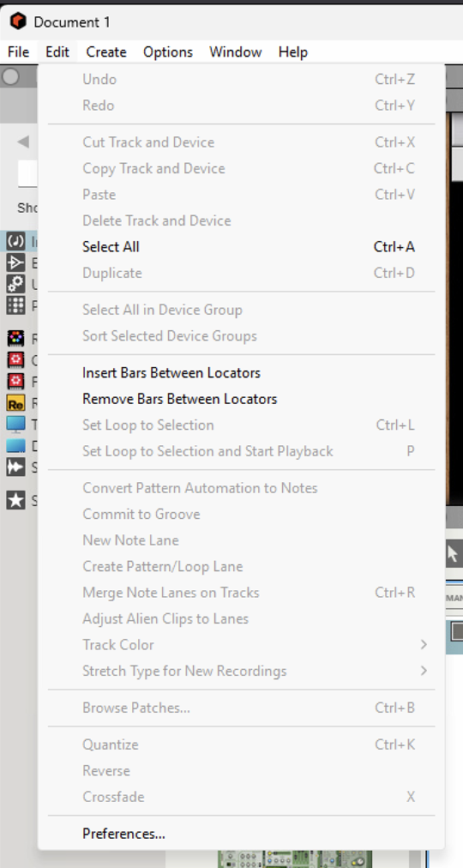Expand the Track Color submenu arrow
Screen dimensions: 463x868
click(x=424, y=644)
